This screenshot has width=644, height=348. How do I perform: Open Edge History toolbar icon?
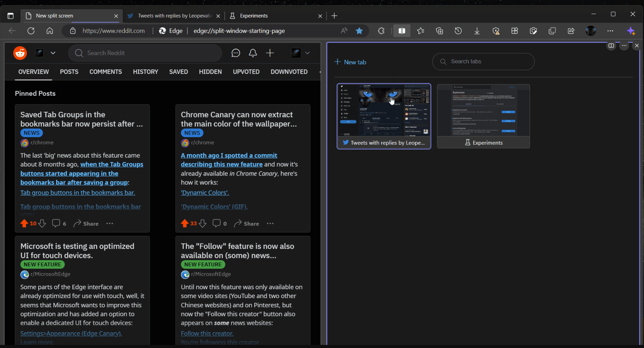point(458,31)
